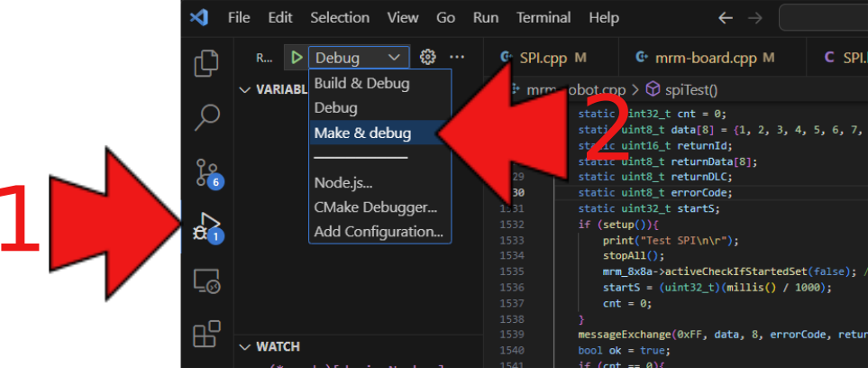Open the Search view icon
This screenshot has height=368, width=868.
[207, 116]
